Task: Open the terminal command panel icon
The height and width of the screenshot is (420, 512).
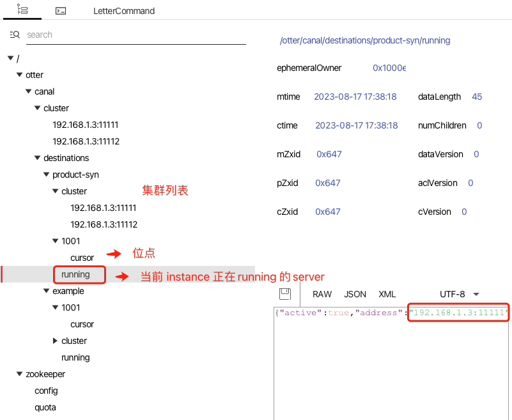Action: (x=60, y=10)
